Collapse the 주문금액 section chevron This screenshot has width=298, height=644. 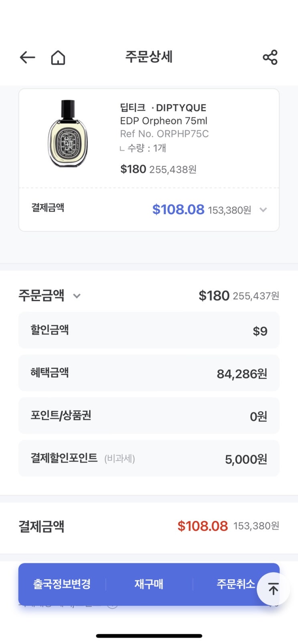pos(77,296)
